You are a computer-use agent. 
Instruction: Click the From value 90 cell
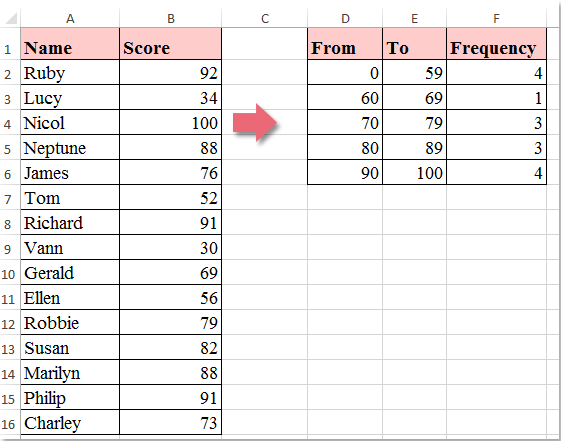click(345, 172)
